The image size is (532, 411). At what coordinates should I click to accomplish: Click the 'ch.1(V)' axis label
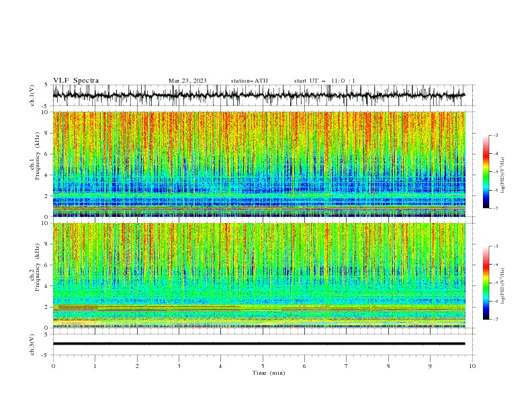pos(32,95)
